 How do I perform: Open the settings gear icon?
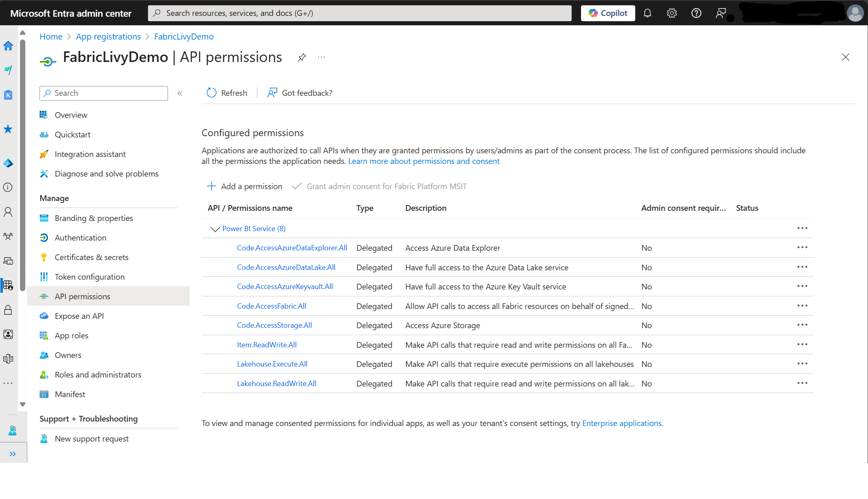(672, 13)
